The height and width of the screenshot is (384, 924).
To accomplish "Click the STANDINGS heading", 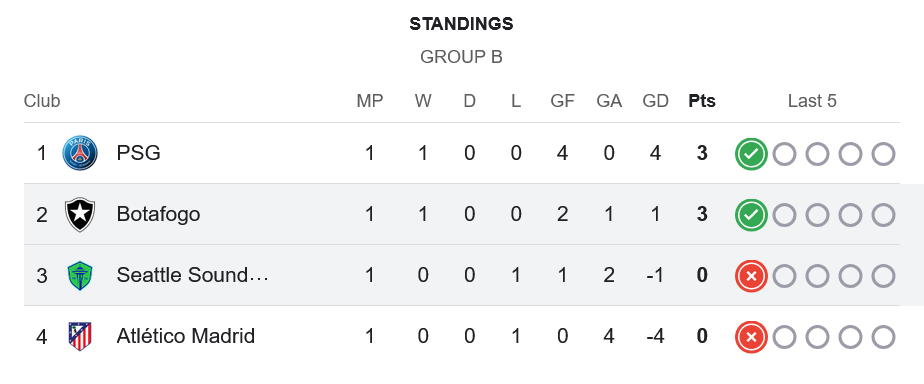I will click(x=461, y=24).
